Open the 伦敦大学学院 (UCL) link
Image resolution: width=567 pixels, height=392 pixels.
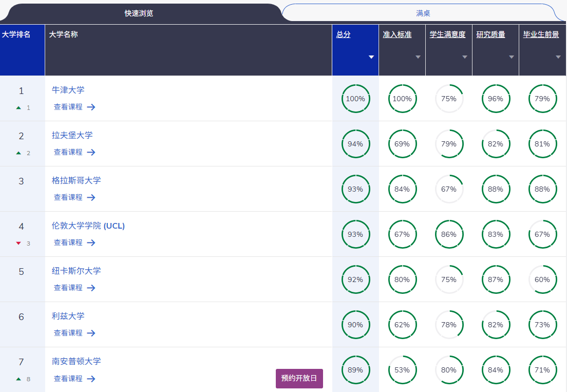click(x=88, y=226)
